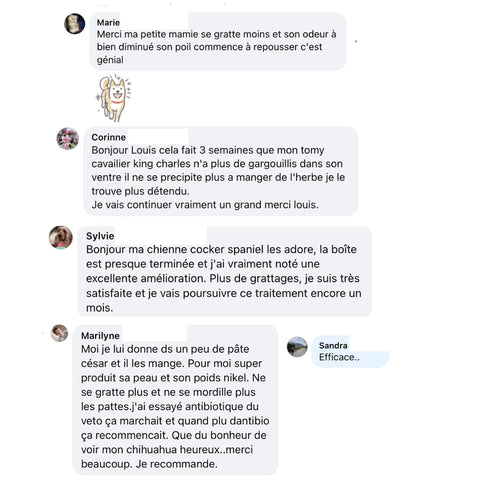Click Sylvie's cocker spaniel comment text

pos(224,278)
